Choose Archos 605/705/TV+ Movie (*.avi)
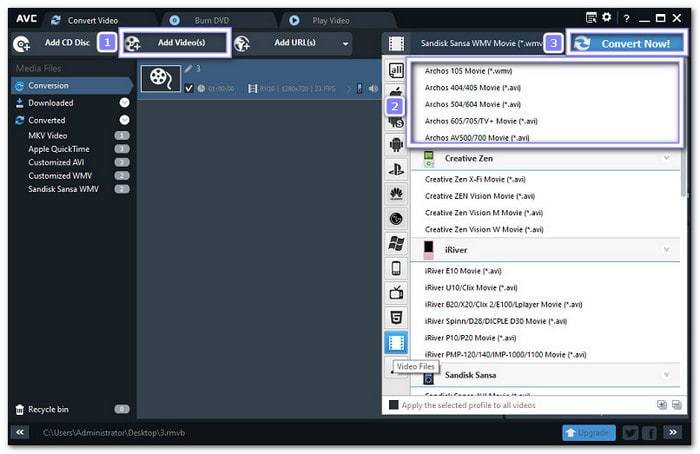The height and width of the screenshot is (454, 700). (x=481, y=121)
